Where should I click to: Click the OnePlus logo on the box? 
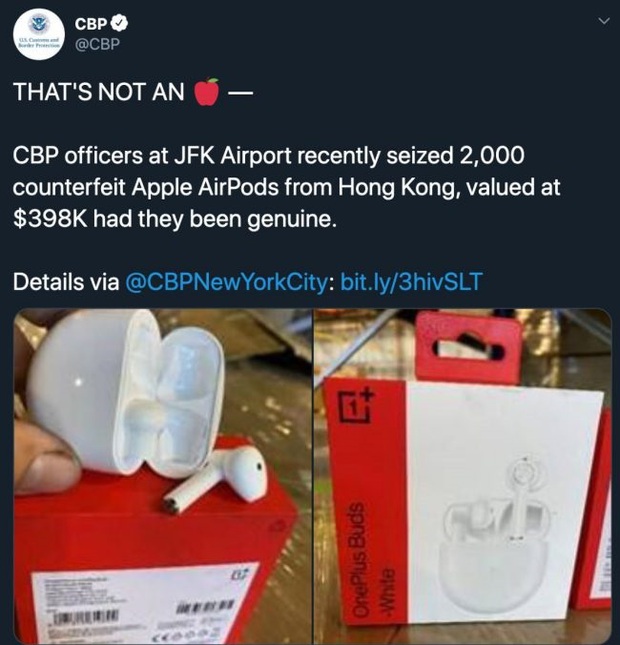point(357,407)
